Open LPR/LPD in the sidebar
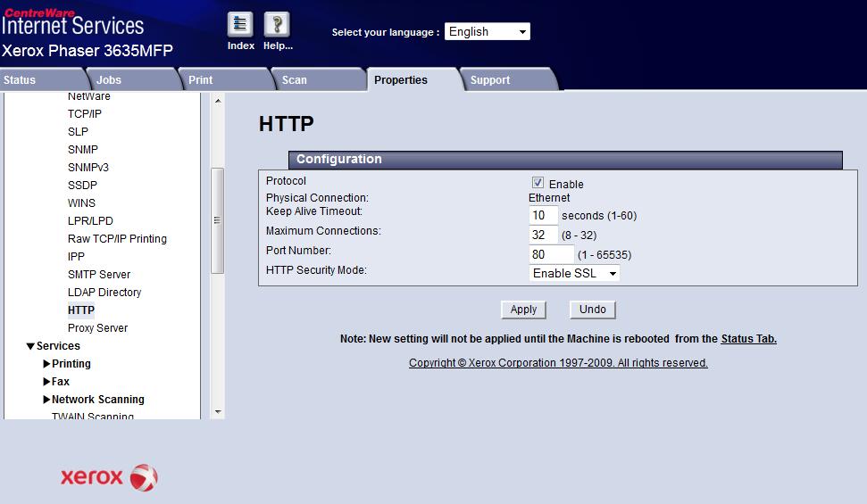Screen dimensions: 867x504 pyautogui.click(x=90, y=220)
